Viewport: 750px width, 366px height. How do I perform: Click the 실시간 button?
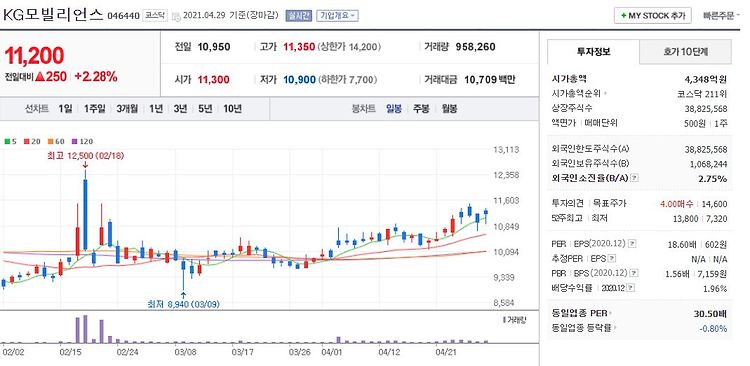point(299,16)
